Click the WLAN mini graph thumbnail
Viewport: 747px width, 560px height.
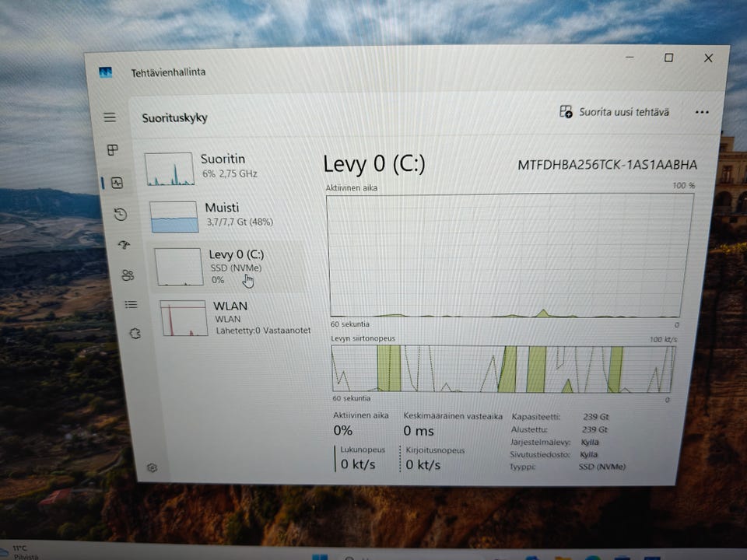click(x=184, y=318)
